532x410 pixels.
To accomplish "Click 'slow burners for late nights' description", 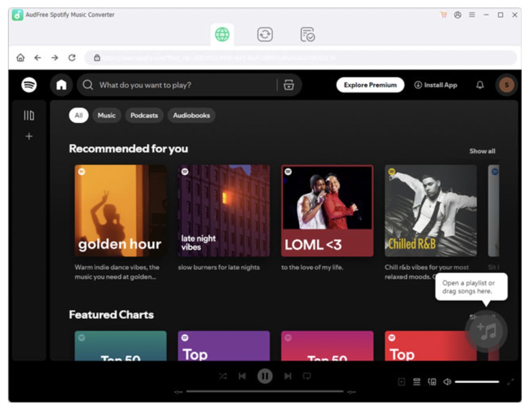I will click(219, 267).
